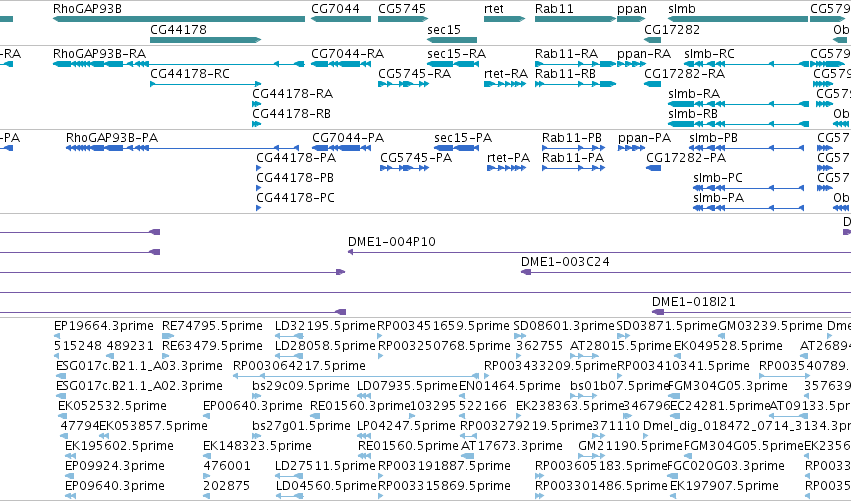Open protein Rab11-PA
The width and height of the screenshot is (851, 501).
573,157
